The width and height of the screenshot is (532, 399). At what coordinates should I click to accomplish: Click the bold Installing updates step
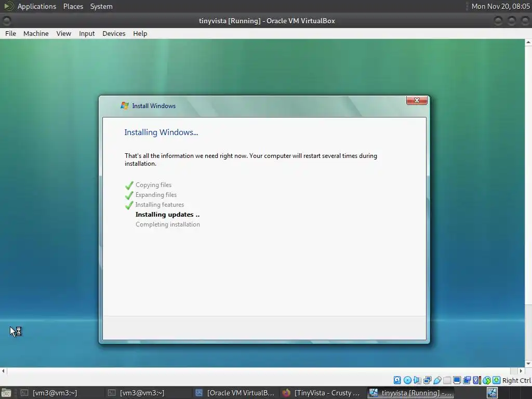[168, 215]
